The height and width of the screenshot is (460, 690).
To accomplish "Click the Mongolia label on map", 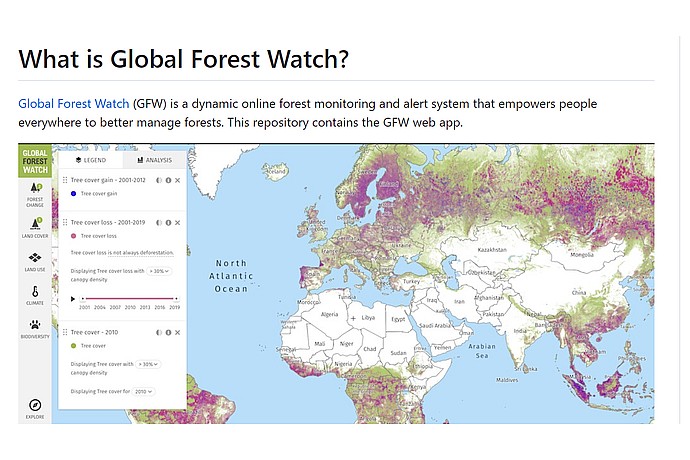I will click(582, 254).
